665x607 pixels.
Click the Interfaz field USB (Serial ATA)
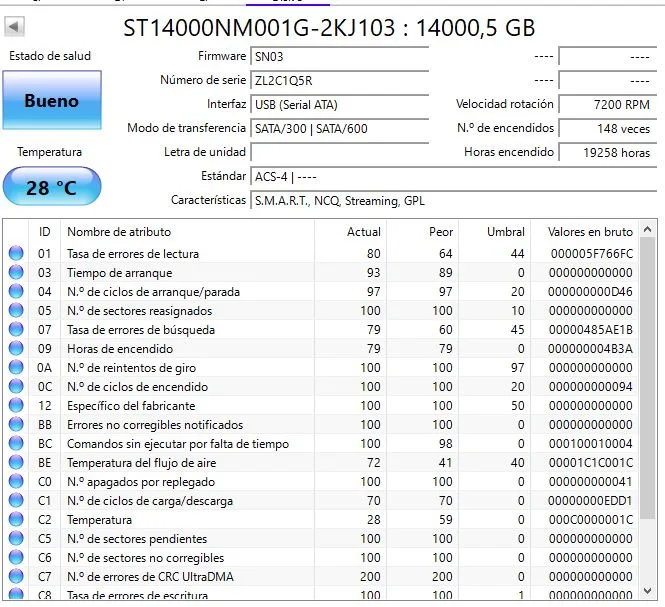tap(339, 104)
